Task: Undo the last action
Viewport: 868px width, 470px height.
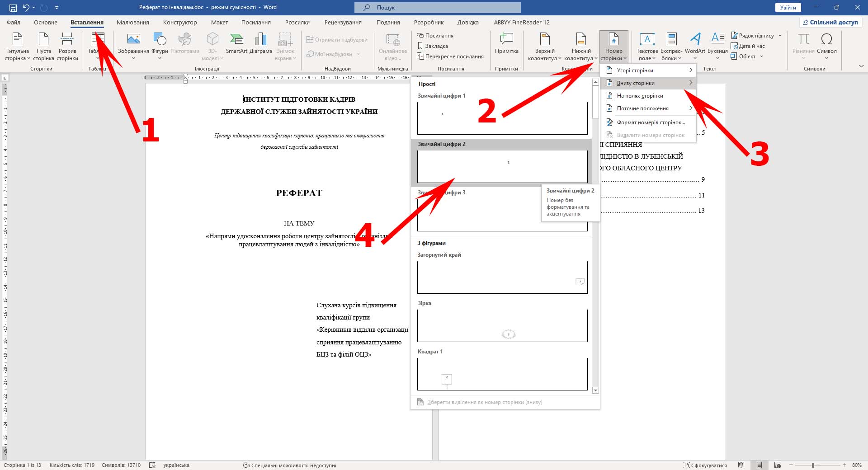Action: coord(26,7)
